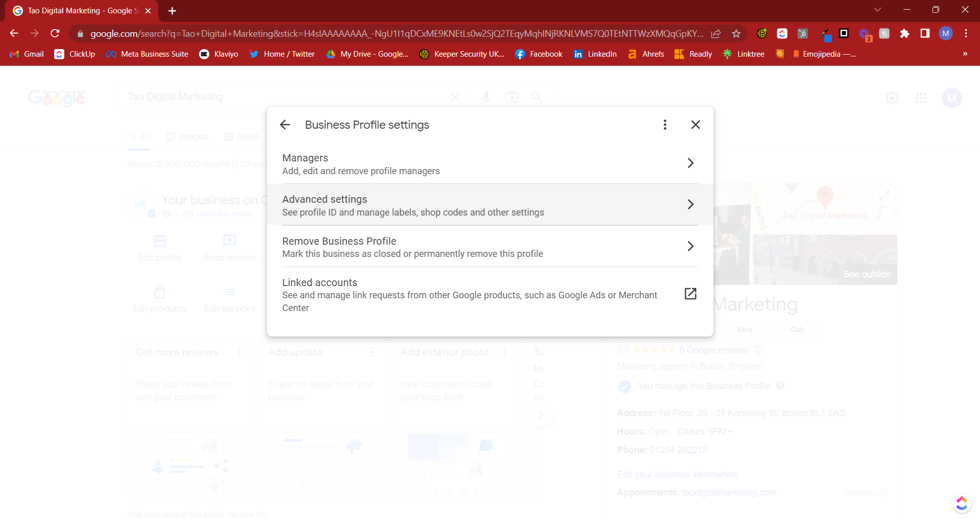The image size is (980, 521).
Task: Open Google apps grid icon
Action: tap(921, 98)
